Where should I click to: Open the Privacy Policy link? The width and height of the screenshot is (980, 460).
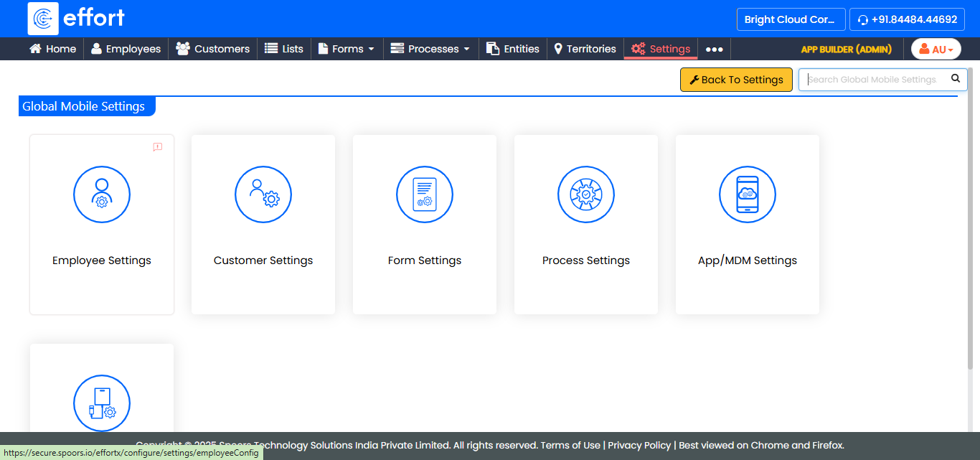pyautogui.click(x=639, y=445)
